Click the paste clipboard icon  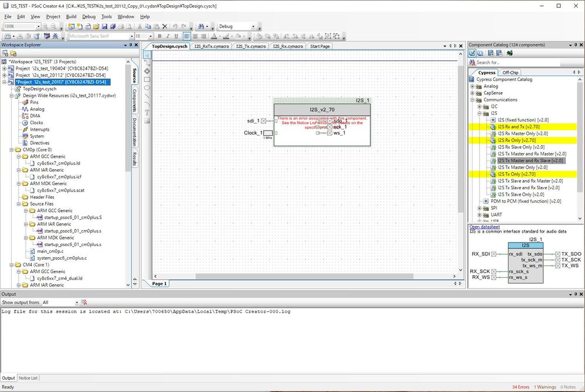(157, 26)
